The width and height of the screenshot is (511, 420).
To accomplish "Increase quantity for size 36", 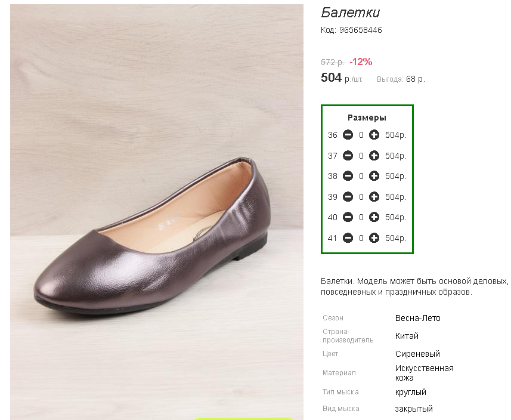I will pyautogui.click(x=374, y=135).
